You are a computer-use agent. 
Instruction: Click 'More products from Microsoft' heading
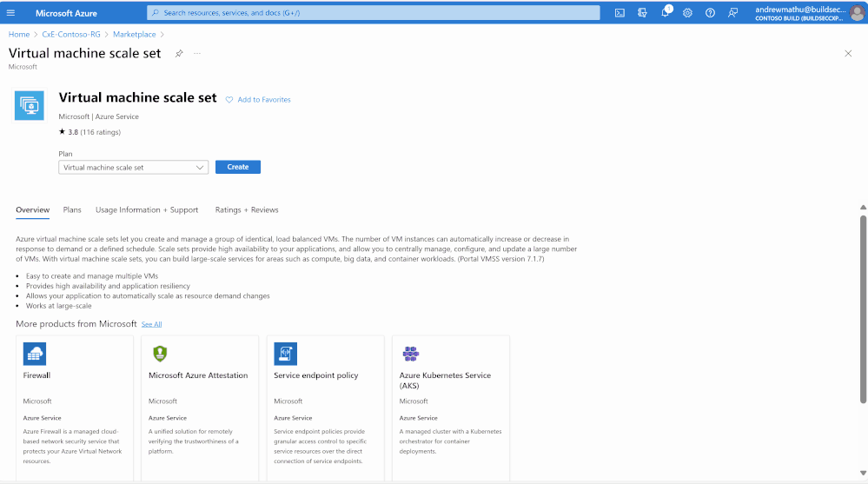(76, 324)
